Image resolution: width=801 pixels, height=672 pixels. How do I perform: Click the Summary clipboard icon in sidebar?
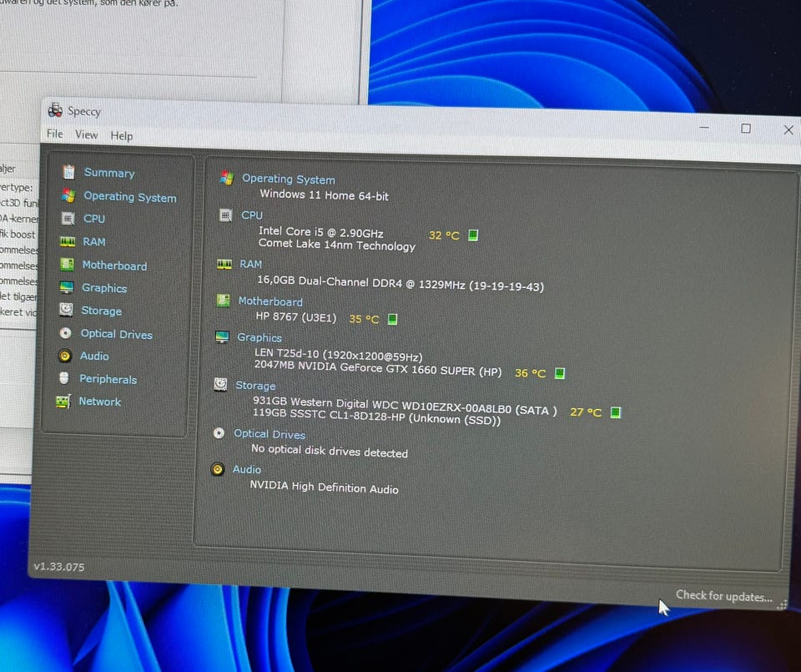tap(68, 172)
